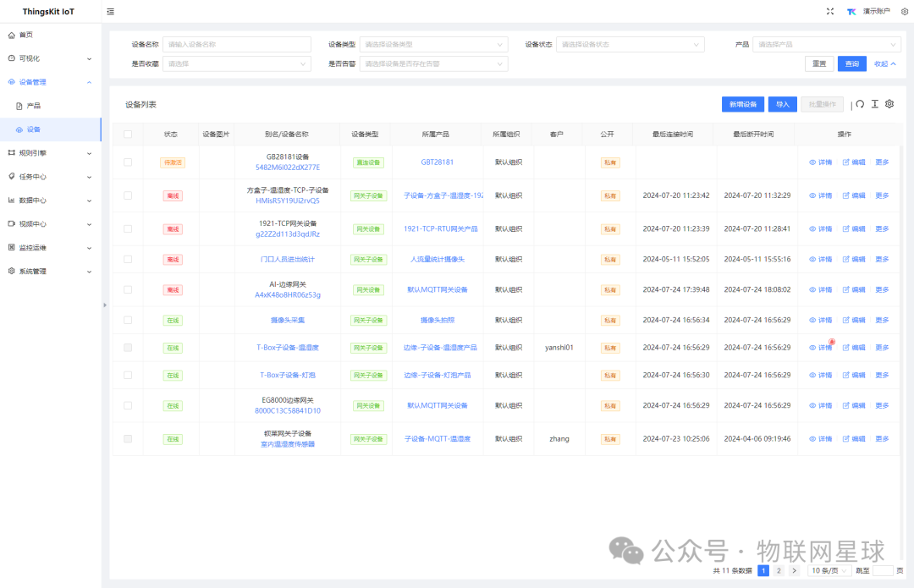The height and width of the screenshot is (588, 914).
Task: Open the column settings gear above the table
Action: (889, 104)
